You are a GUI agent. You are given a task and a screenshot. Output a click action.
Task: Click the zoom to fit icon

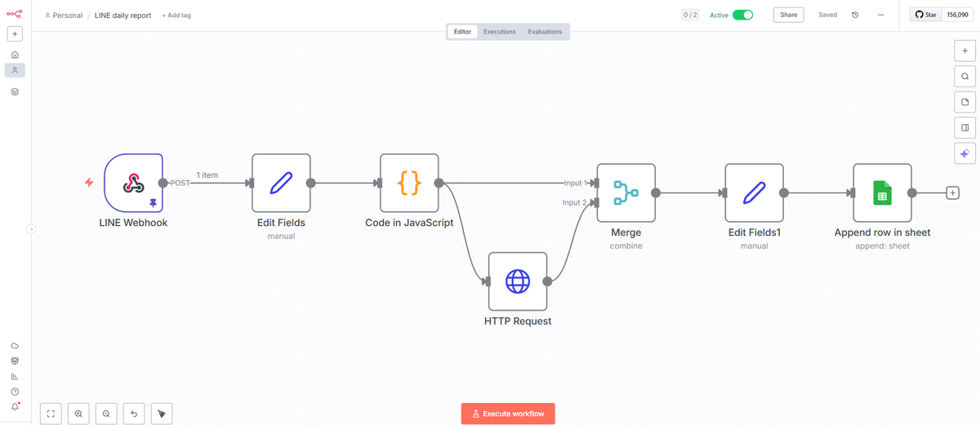[x=51, y=414]
